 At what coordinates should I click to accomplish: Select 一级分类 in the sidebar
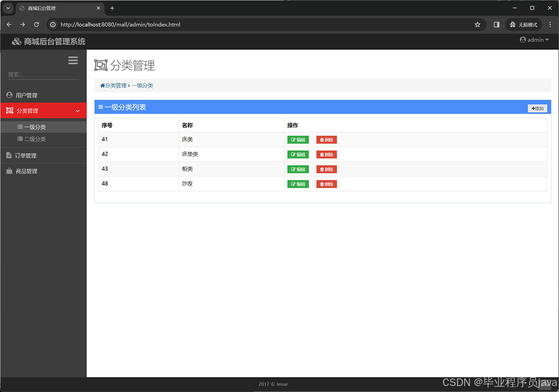(x=43, y=127)
